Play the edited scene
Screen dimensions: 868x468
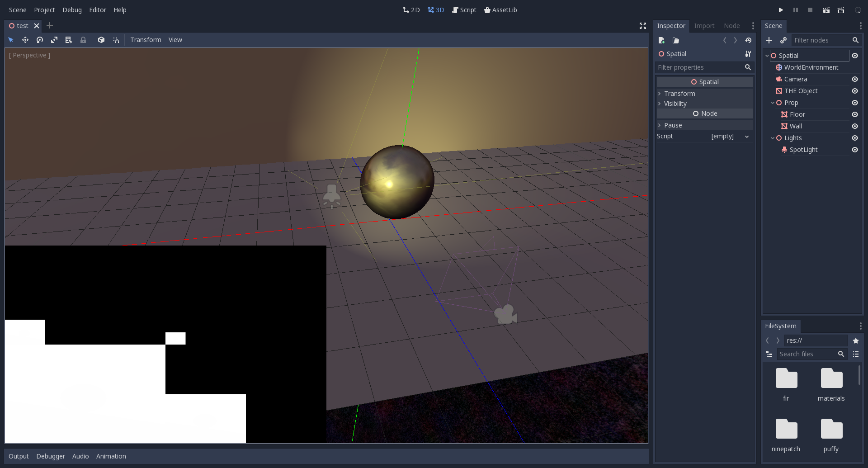[x=826, y=10]
